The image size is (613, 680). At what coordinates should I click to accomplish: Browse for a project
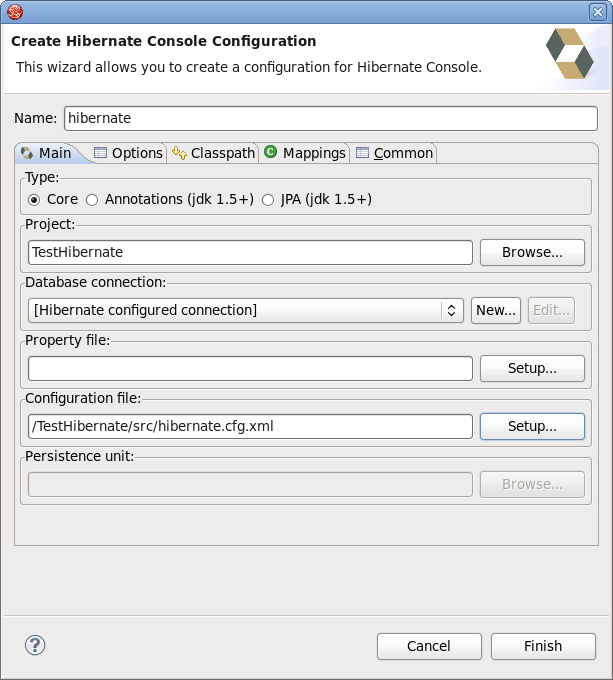[x=532, y=252]
